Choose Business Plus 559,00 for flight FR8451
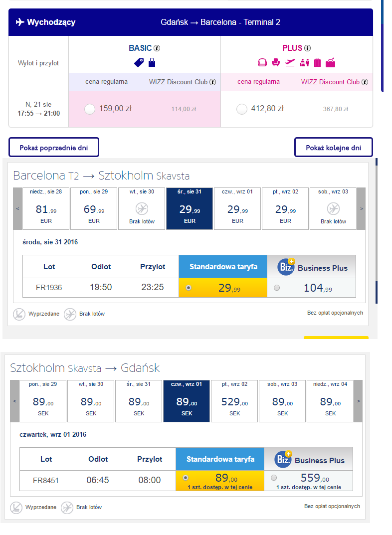This screenshot has width=392, height=535. tap(274, 478)
